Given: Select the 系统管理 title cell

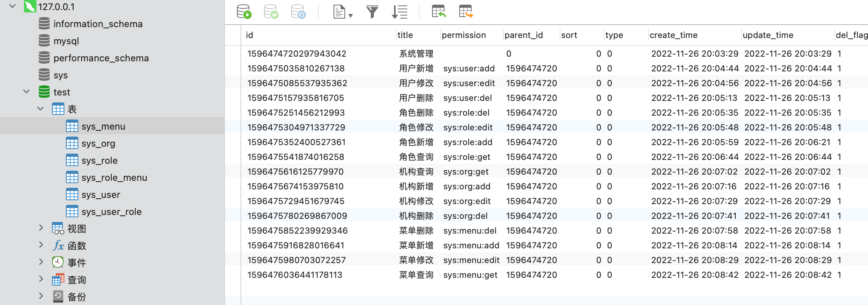Looking at the screenshot, I should [416, 54].
